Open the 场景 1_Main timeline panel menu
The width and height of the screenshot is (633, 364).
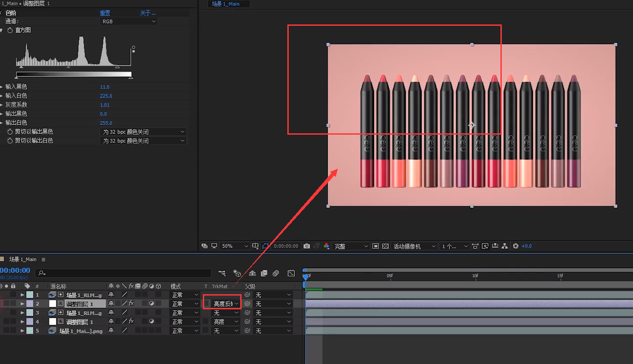tap(44, 259)
